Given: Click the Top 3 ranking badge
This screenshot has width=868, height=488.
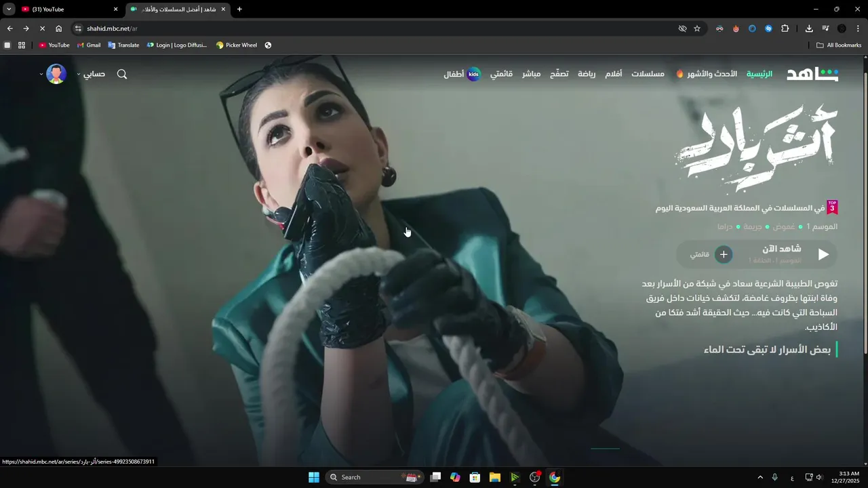Looking at the screenshot, I should (x=832, y=207).
